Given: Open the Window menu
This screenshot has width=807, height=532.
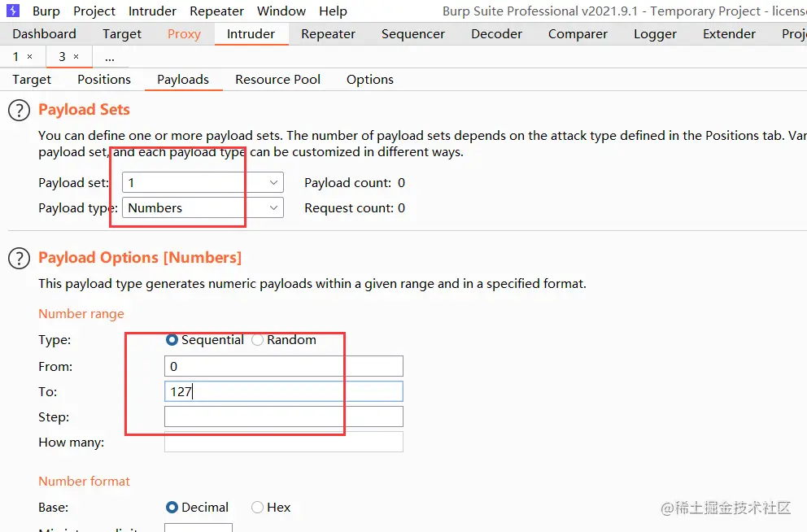Looking at the screenshot, I should [281, 11].
